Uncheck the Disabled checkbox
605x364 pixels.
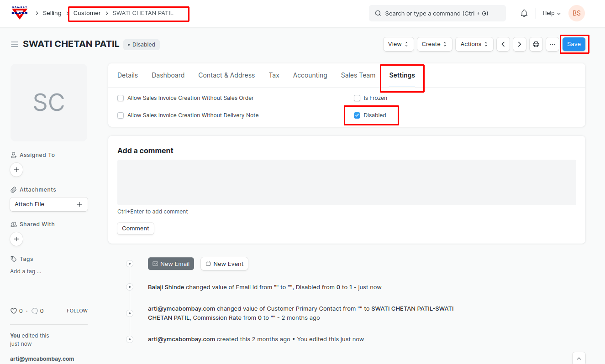tap(357, 115)
